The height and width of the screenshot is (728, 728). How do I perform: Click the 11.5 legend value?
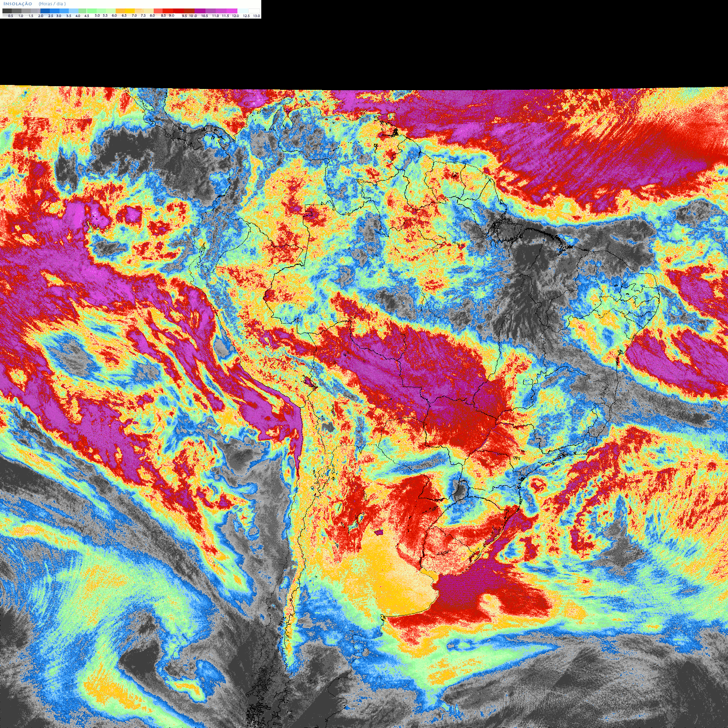pyautogui.click(x=225, y=16)
